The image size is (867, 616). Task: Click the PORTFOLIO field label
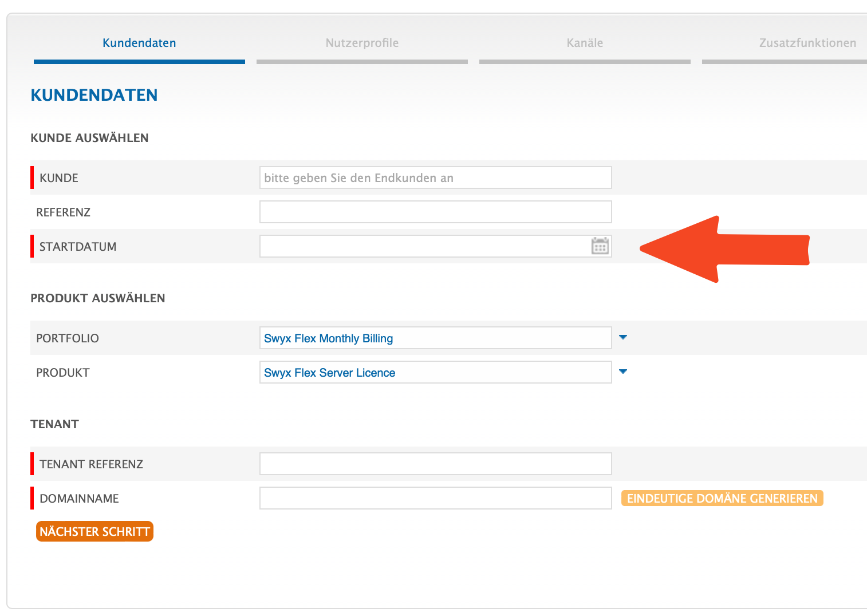[x=68, y=338]
